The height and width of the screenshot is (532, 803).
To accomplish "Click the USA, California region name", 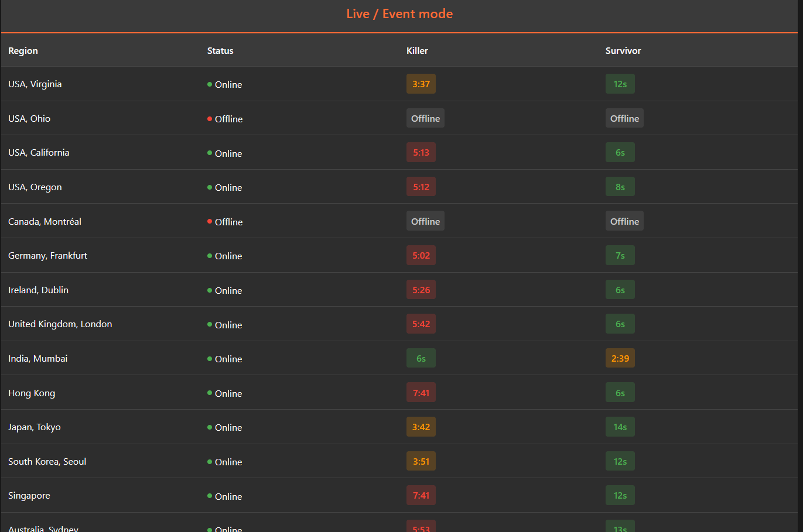I will (x=39, y=153).
